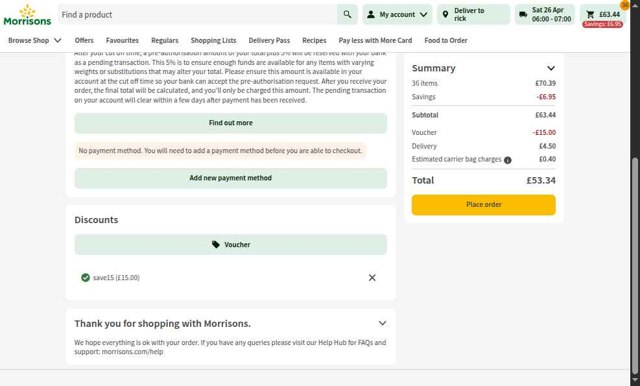Click the Discounts heading
This screenshot has width=640, height=386.
[x=96, y=220]
